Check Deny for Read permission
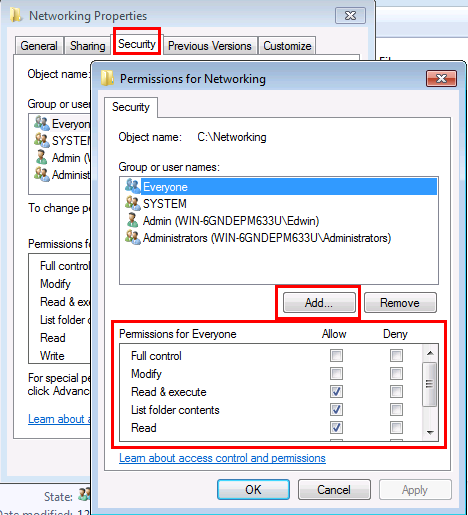 pyautogui.click(x=396, y=428)
